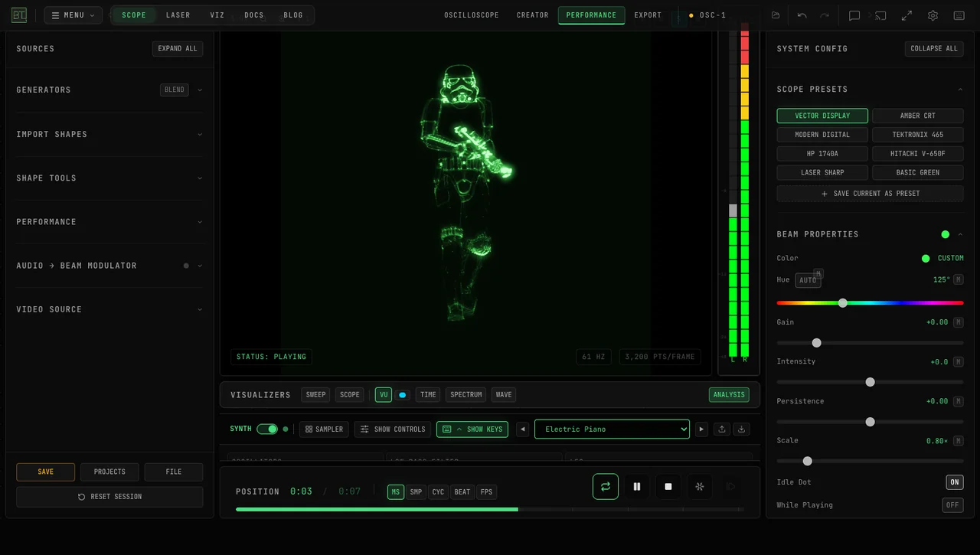Switch to Oscilloscope mode tab
The width and height of the screenshot is (980, 555).
472,15
